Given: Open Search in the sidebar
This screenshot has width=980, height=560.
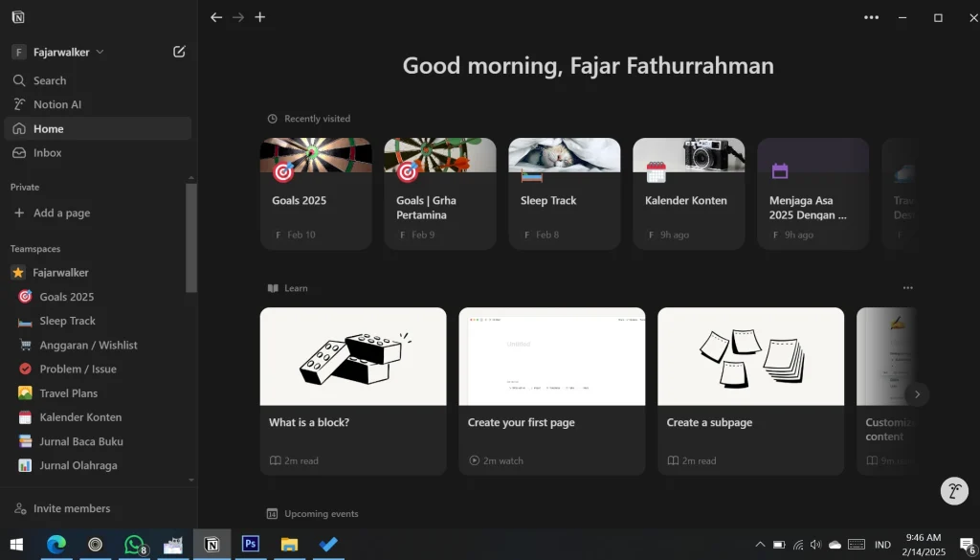Looking at the screenshot, I should click(98, 80).
